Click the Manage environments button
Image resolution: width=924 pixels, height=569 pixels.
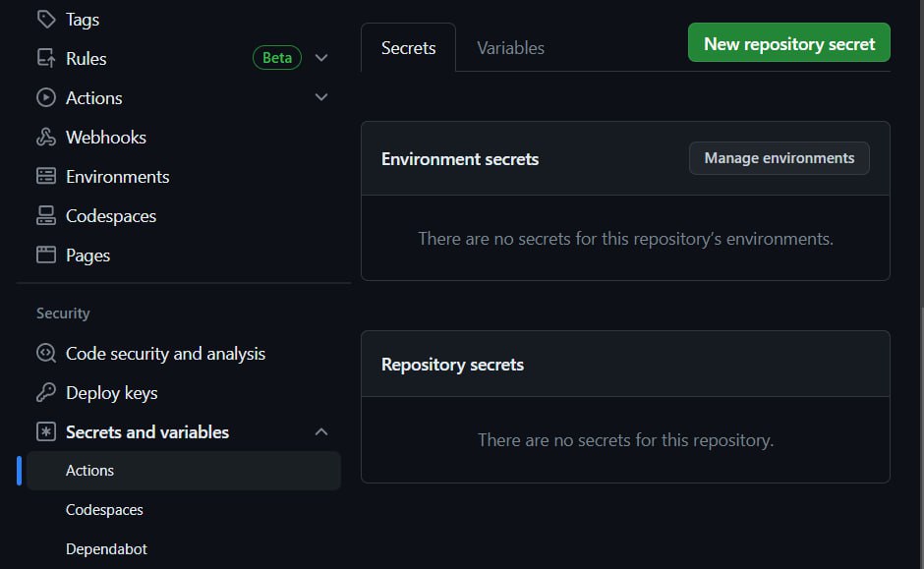(780, 158)
